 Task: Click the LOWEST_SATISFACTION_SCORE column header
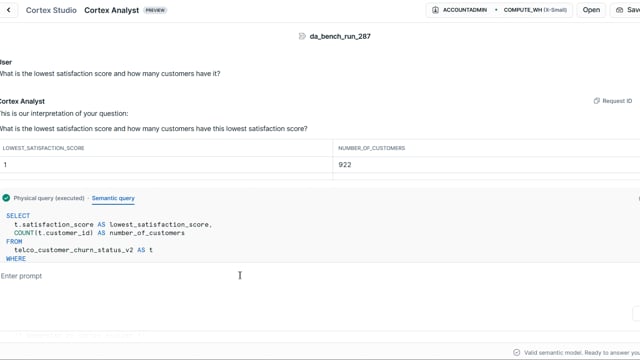(x=43, y=148)
